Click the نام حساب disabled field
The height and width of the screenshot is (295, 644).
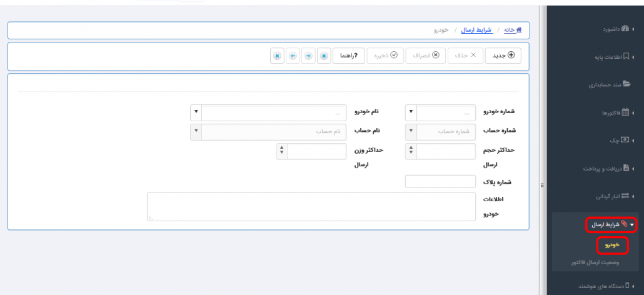point(274,132)
